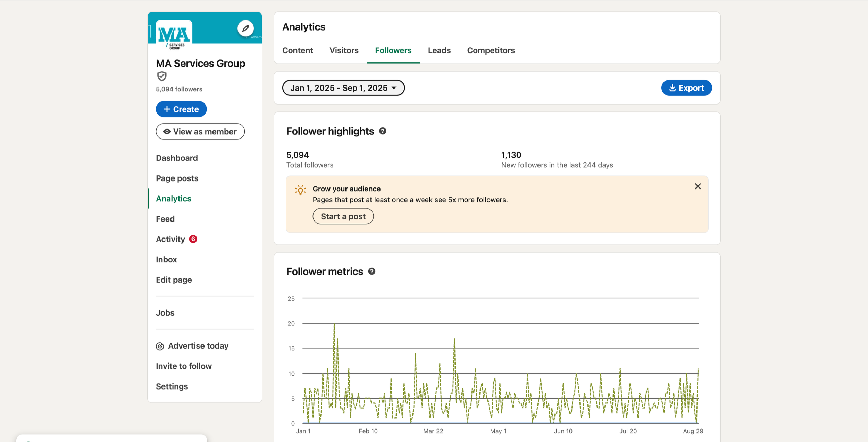Click the 1,130 new followers value
This screenshot has height=442, width=868.
(511, 155)
